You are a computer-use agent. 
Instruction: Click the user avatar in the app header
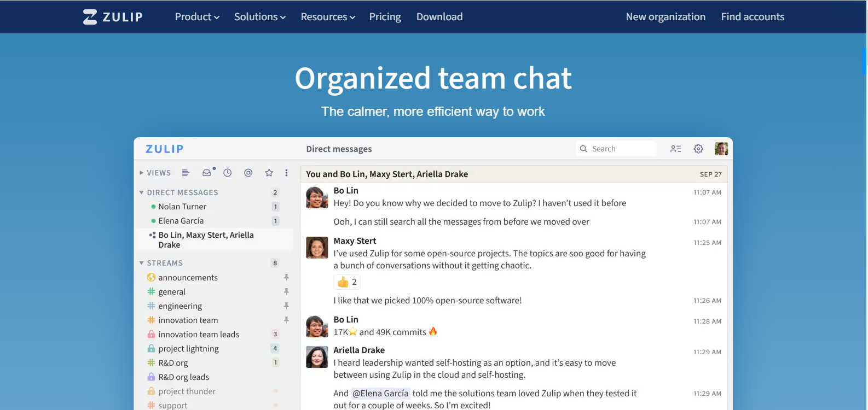tap(721, 149)
